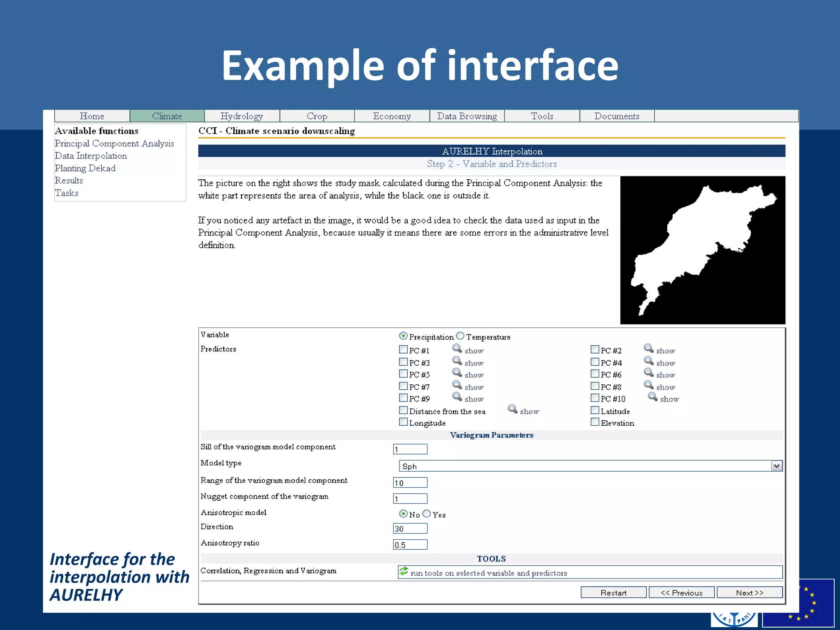
Task: Click the magnifier icon next to PC #8
Action: coord(648,385)
